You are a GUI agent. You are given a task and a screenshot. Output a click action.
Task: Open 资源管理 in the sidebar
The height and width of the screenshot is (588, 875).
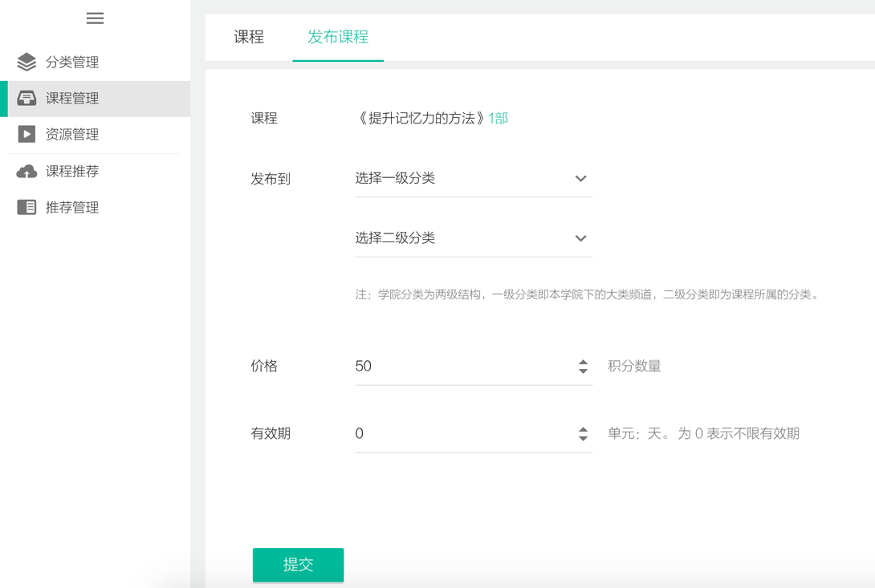click(x=72, y=134)
